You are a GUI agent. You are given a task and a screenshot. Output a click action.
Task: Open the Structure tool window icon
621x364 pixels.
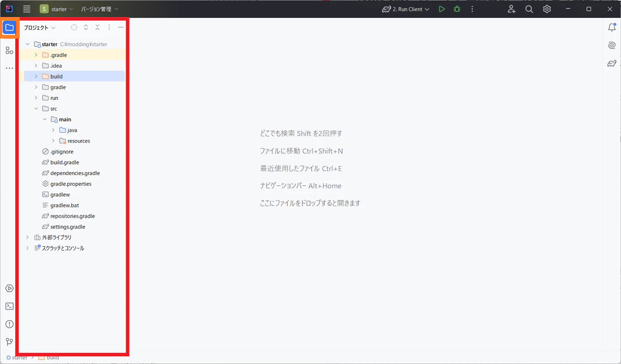9,50
